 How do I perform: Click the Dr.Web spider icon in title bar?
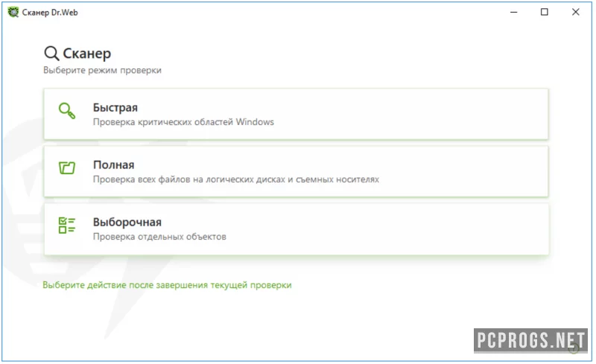tap(13, 12)
